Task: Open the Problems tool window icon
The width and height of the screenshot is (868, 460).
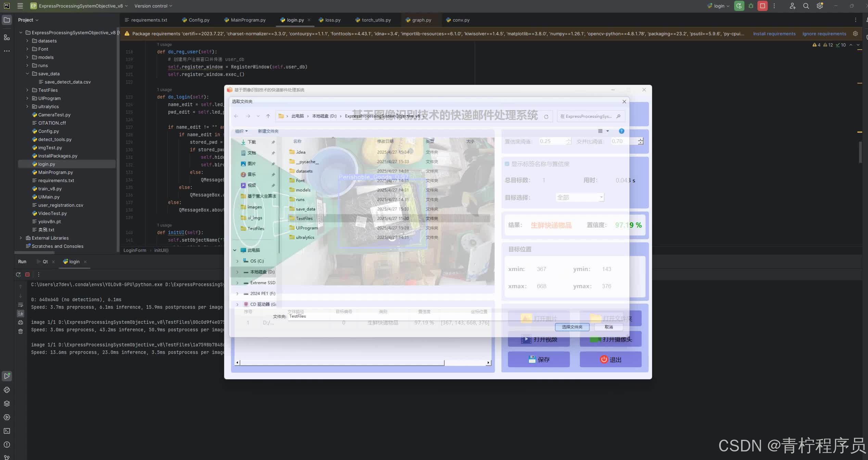Action: (x=7, y=445)
